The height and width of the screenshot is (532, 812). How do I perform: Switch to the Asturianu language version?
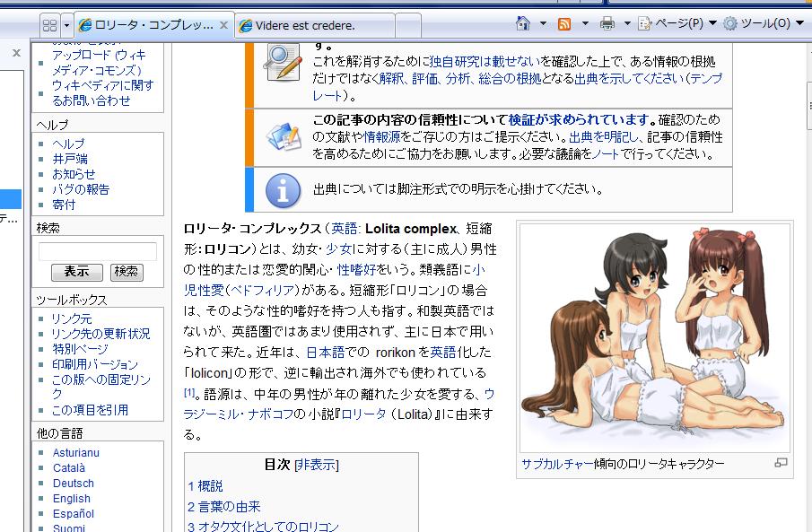tap(76, 453)
